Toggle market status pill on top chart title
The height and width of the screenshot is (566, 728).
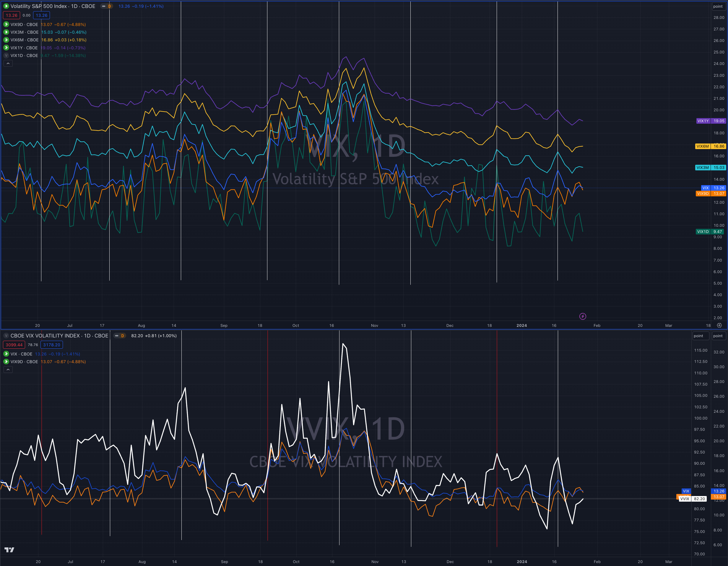tap(106, 6)
